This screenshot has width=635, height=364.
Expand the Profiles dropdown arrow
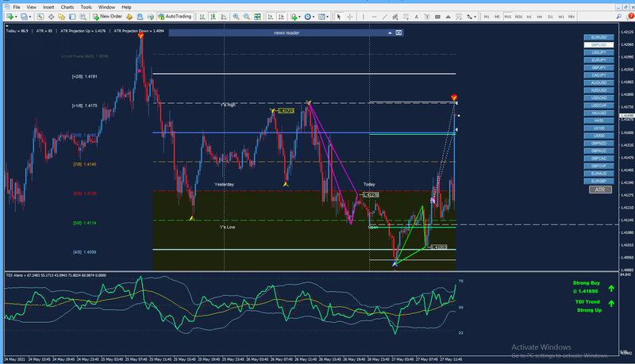30,17
